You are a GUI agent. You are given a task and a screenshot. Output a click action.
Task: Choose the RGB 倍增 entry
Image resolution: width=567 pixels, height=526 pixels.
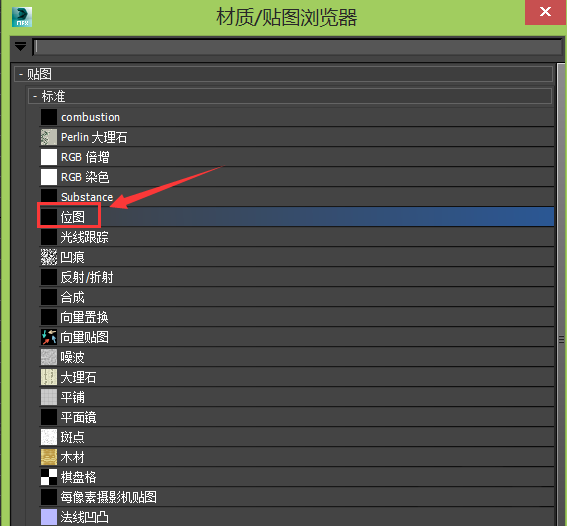point(297,157)
